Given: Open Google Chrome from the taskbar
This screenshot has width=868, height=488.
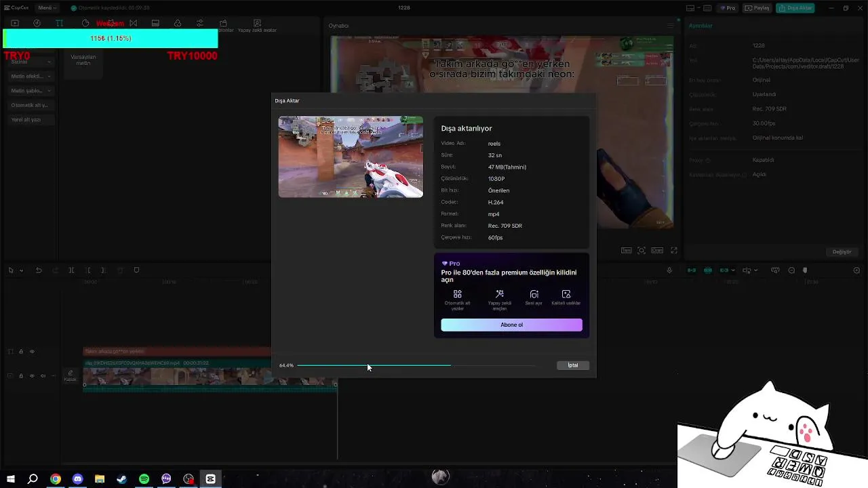Looking at the screenshot, I should (x=55, y=479).
